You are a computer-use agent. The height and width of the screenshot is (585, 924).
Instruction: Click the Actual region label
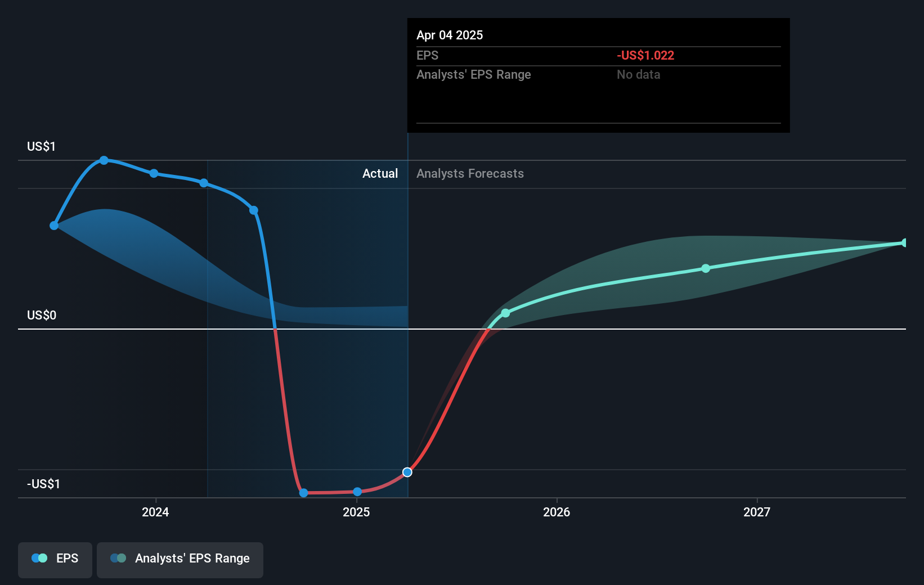380,173
